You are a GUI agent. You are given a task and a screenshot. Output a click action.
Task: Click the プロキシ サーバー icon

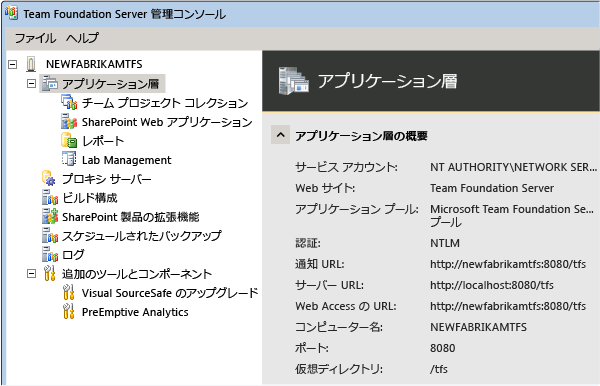click(49, 179)
